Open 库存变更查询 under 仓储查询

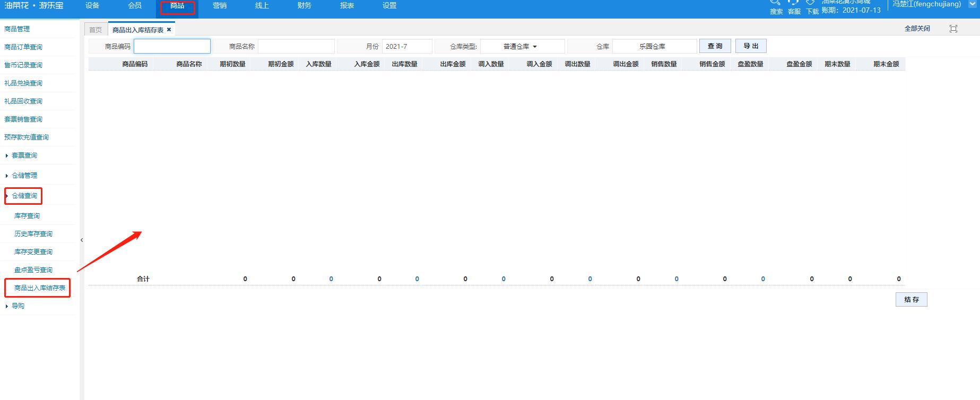pos(33,252)
